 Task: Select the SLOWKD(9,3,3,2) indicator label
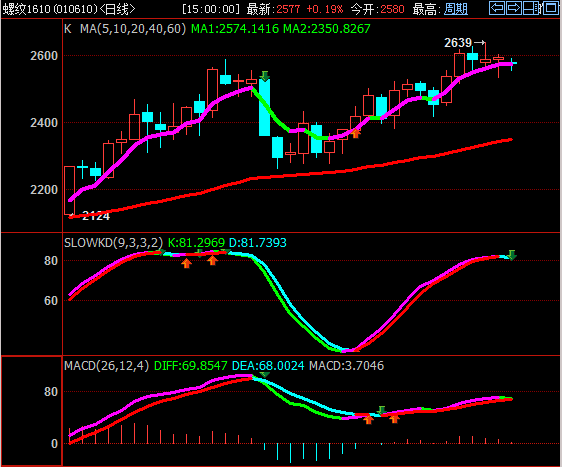click(113, 243)
